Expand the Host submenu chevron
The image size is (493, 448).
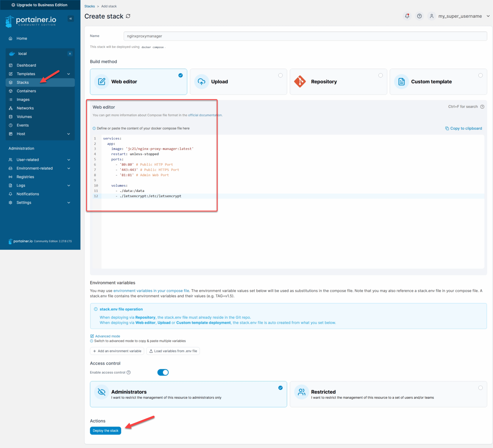pyautogui.click(x=69, y=134)
